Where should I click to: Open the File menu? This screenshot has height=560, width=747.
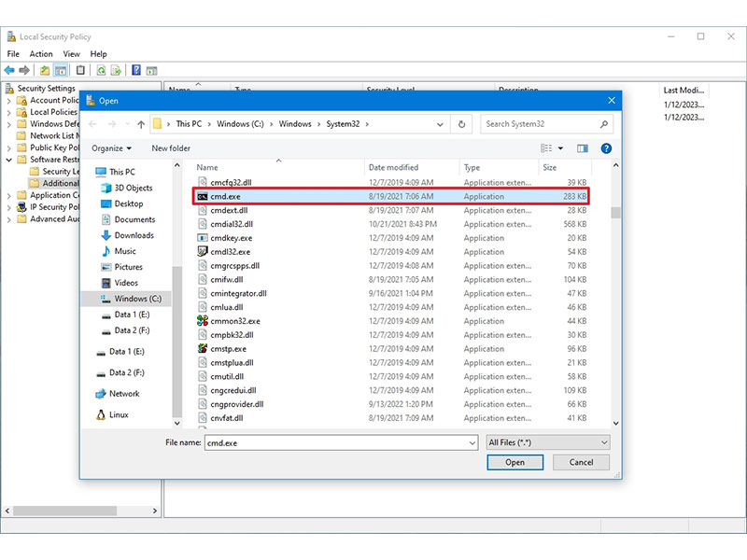13,54
